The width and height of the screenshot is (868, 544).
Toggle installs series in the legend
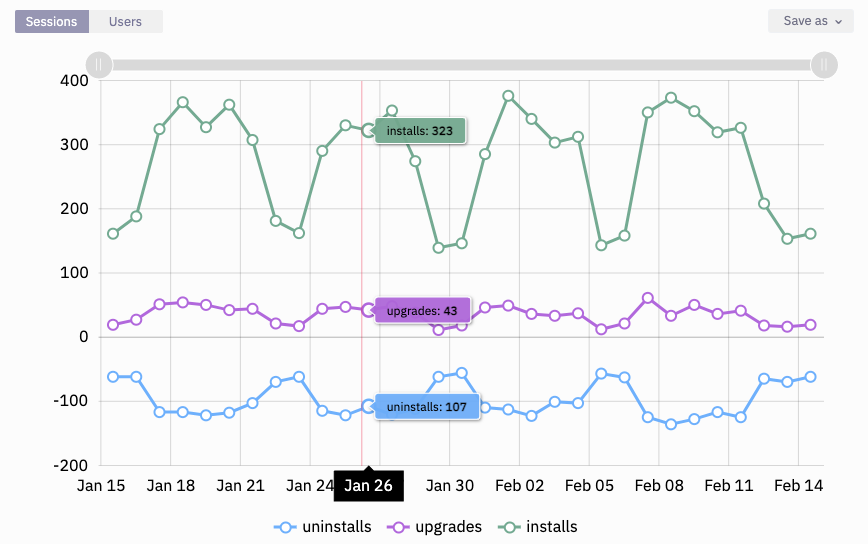(551, 527)
